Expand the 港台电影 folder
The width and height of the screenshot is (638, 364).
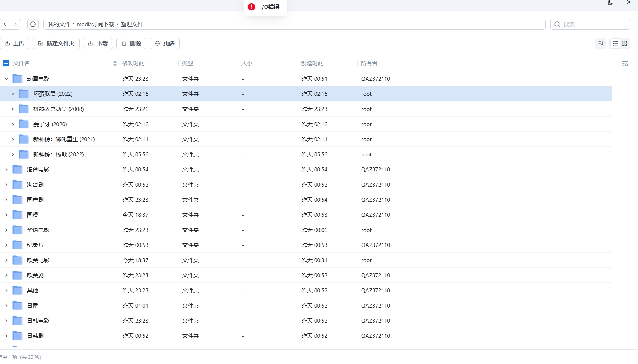coord(6,169)
